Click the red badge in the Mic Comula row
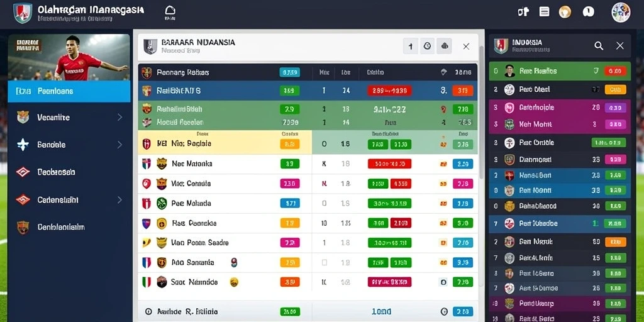The image size is (644, 322). tap(401, 184)
